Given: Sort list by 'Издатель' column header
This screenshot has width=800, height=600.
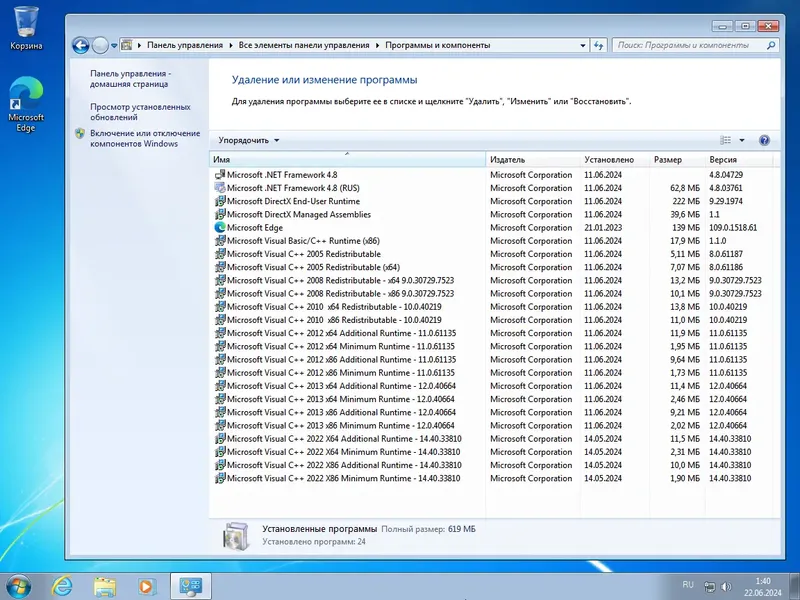Looking at the screenshot, I should pyautogui.click(x=533, y=160).
